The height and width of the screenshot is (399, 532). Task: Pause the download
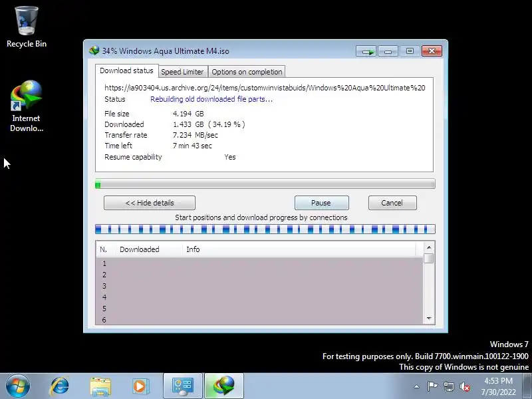coord(321,203)
